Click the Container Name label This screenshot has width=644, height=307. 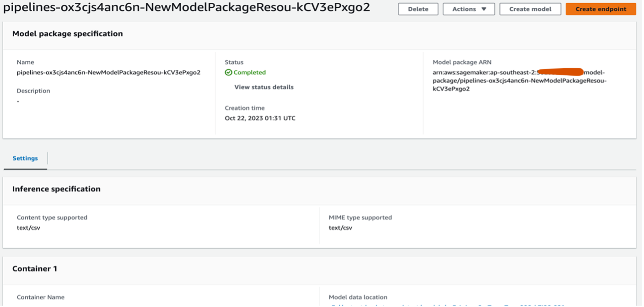click(41, 297)
